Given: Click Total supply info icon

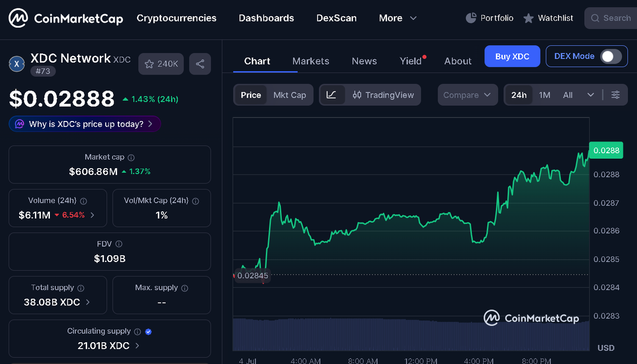Looking at the screenshot, I should [x=81, y=288].
